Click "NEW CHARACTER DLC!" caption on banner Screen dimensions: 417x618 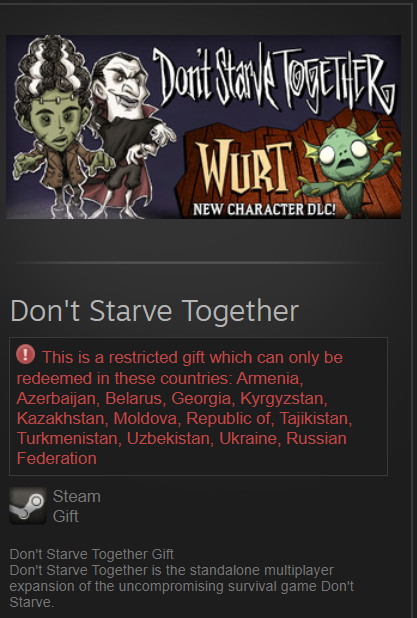[264, 209]
